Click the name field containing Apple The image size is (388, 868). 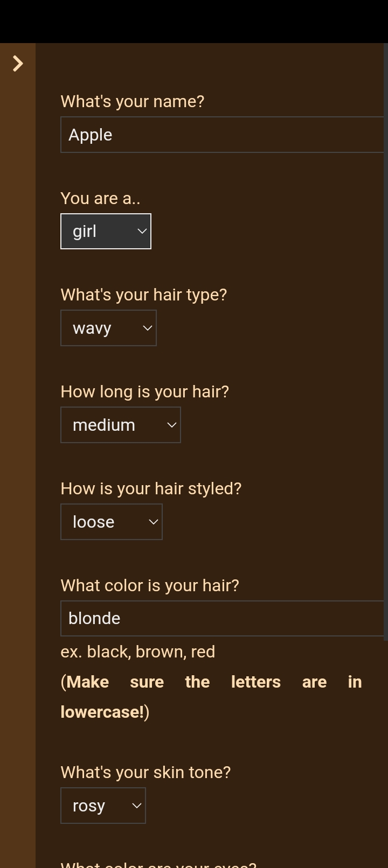pos(222,135)
